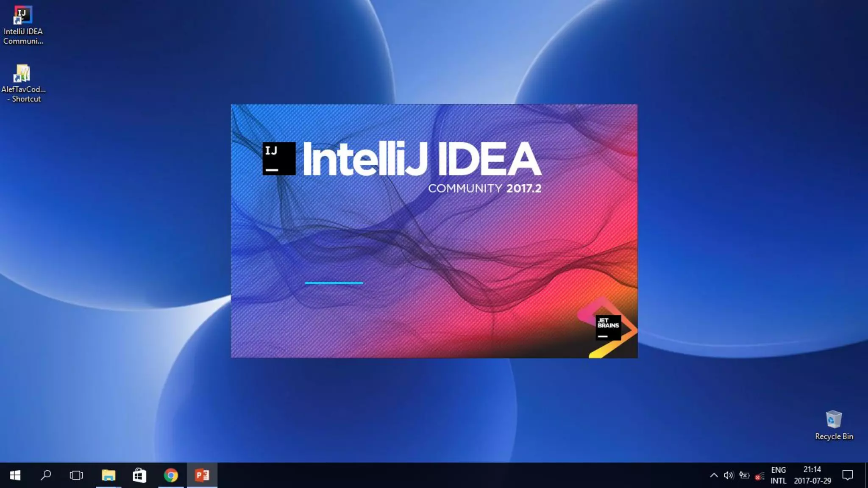Screen dimensions: 868x488
Task: Click the COMMUNITY 2017.2 version text
Action: click(x=485, y=189)
